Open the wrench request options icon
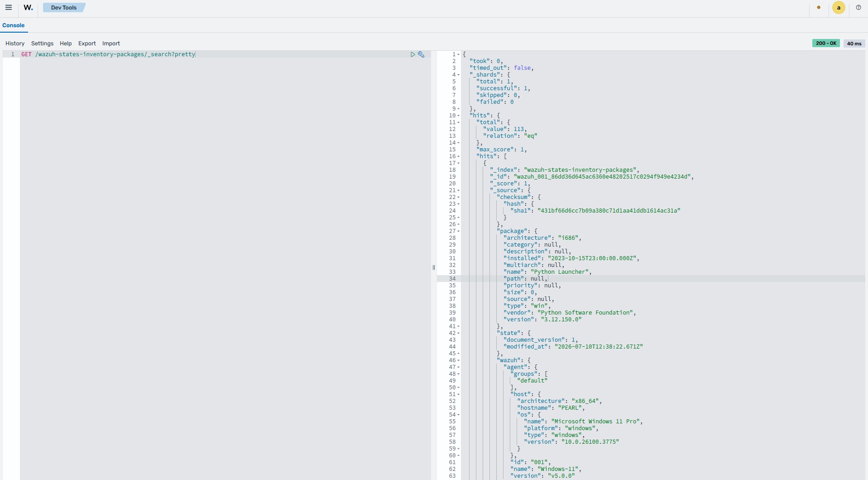868x480 pixels. [x=421, y=54]
